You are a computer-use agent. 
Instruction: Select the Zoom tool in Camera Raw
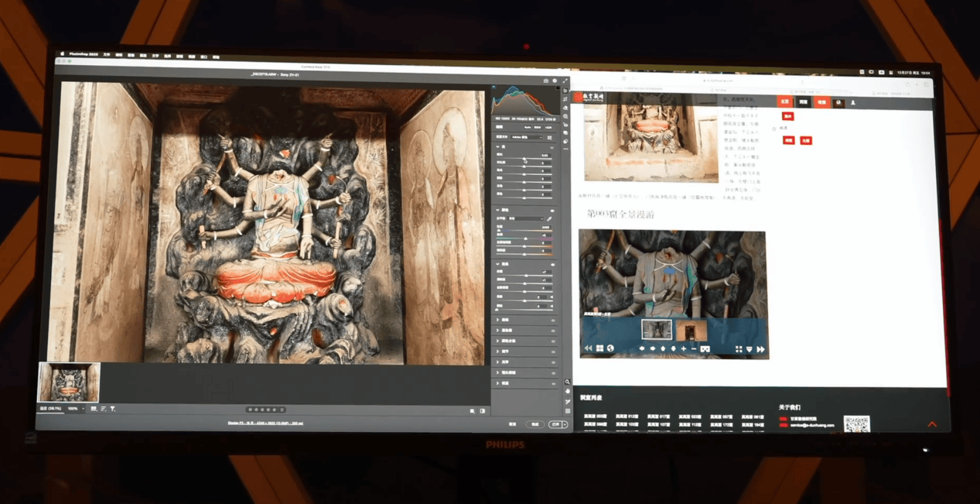point(567,382)
